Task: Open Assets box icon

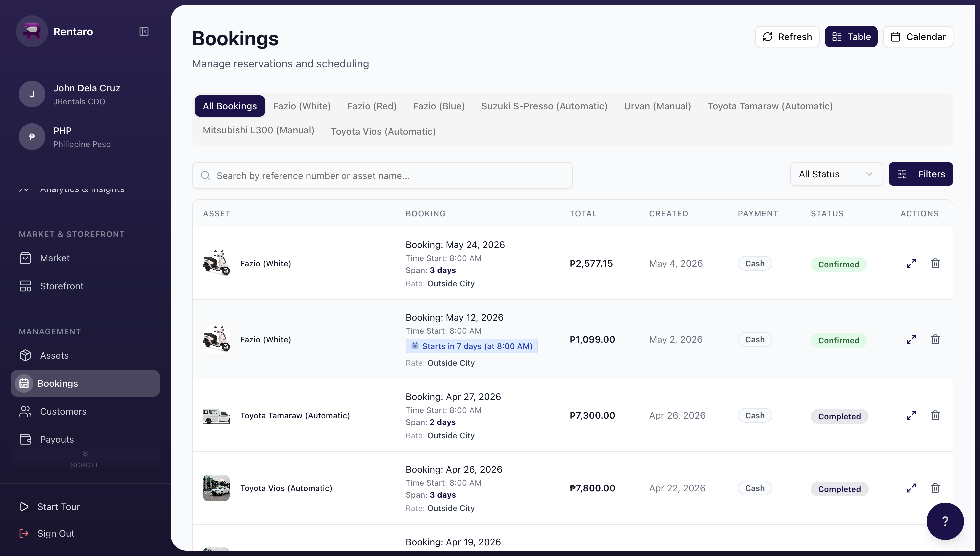Action: tap(25, 356)
